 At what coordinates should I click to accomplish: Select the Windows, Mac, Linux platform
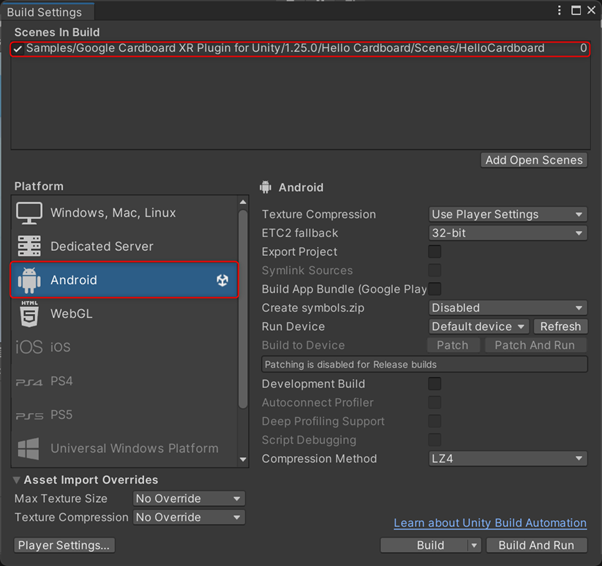[124, 213]
